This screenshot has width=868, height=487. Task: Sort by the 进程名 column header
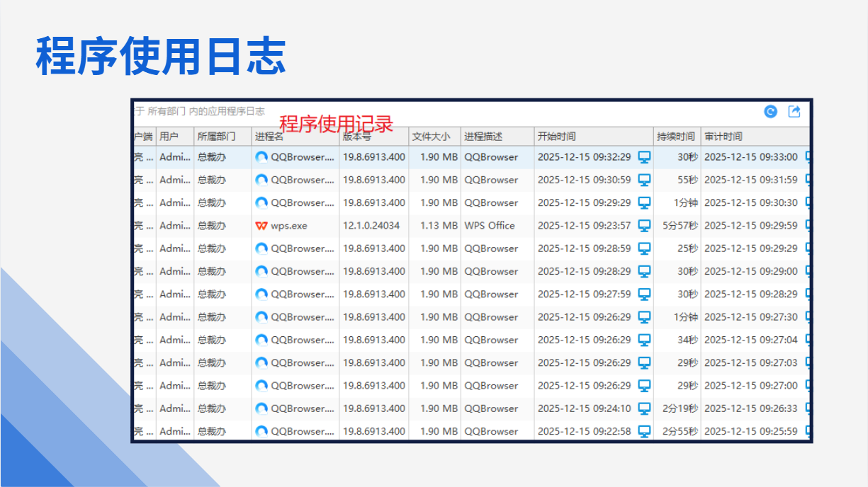[x=269, y=137]
